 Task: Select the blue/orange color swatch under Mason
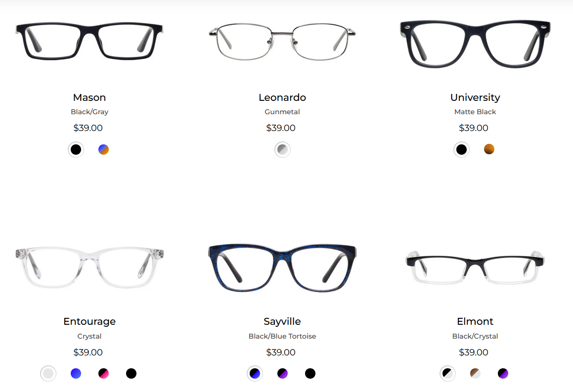coord(103,149)
